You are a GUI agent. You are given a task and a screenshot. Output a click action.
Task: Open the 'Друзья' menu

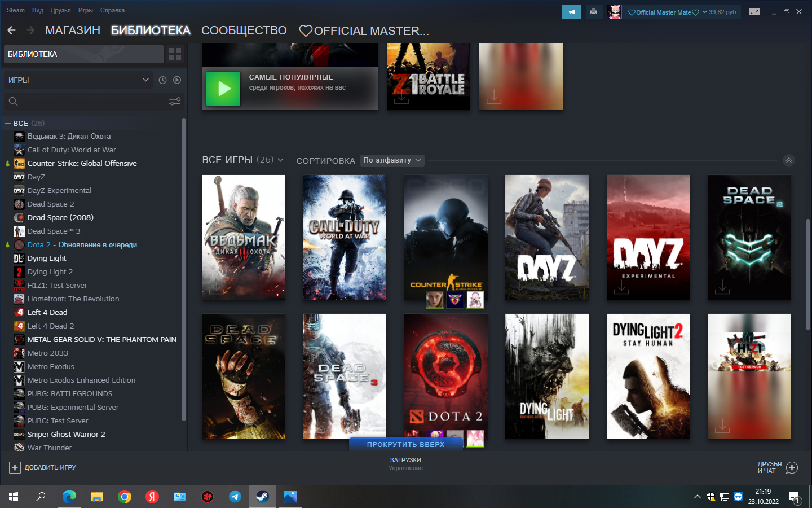(61, 10)
